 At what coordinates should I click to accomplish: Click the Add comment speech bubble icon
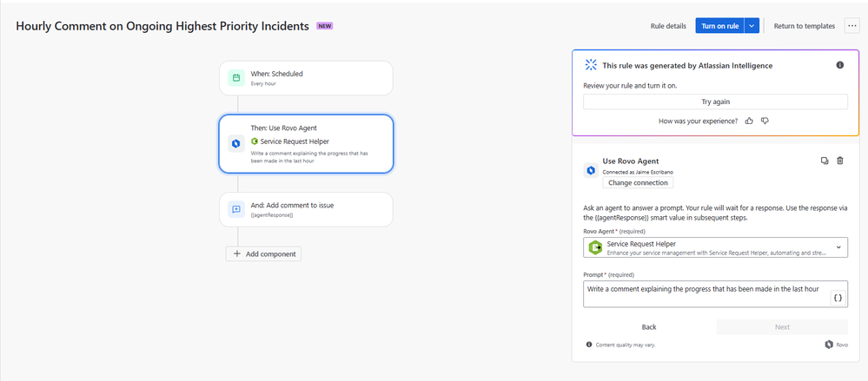coord(236,209)
